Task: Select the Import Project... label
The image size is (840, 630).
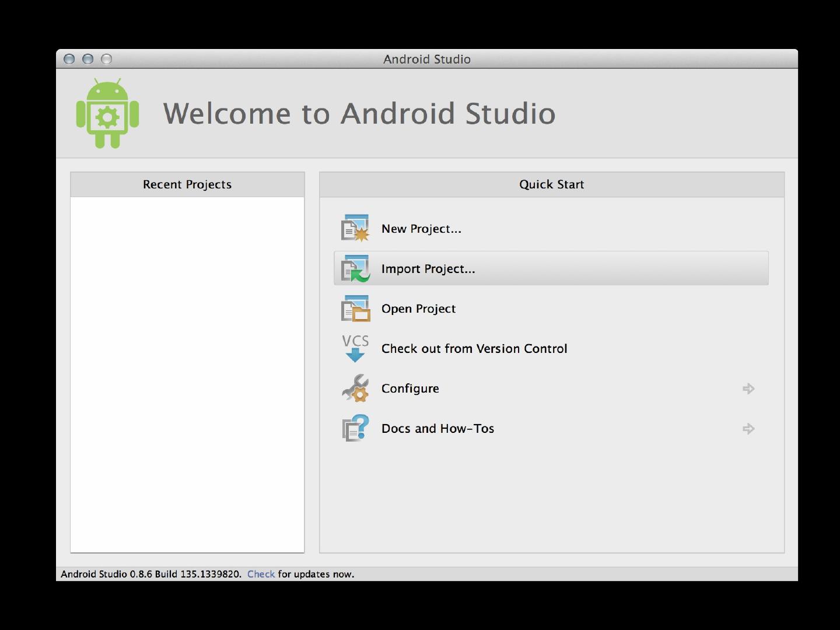Action: tap(428, 269)
